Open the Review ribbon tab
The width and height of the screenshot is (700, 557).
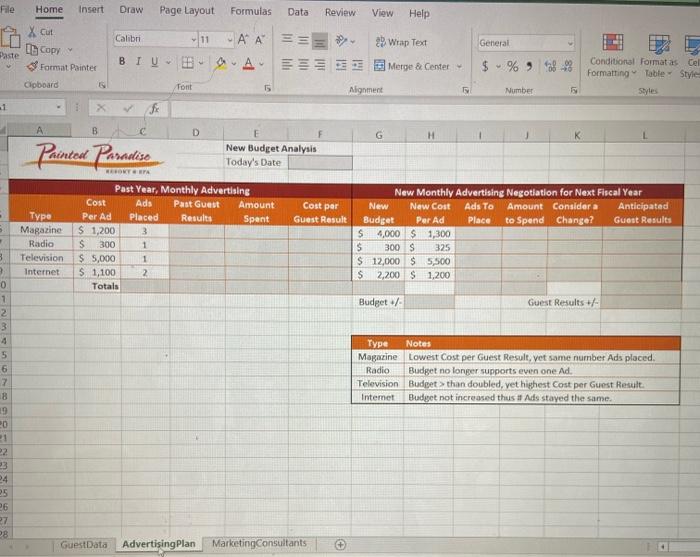coord(340,12)
